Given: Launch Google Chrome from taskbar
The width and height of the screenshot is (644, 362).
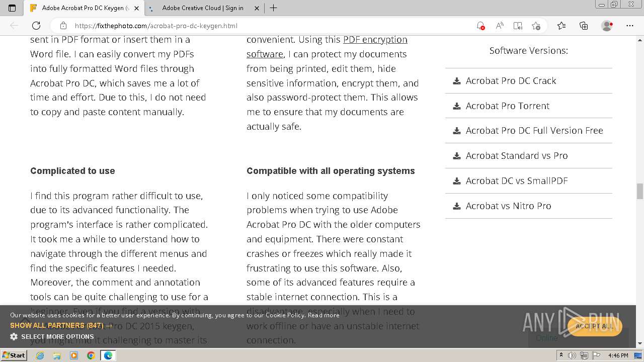Looking at the screenshot, I should coord(91,355).
